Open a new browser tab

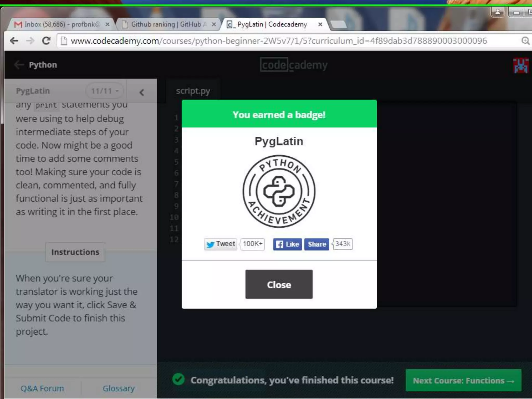[338, 25]
